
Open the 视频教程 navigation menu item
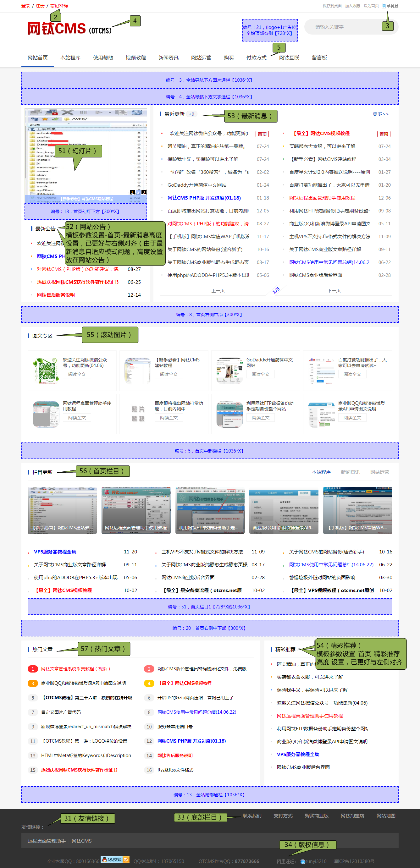pyautogui.click(x=135, y=58)
